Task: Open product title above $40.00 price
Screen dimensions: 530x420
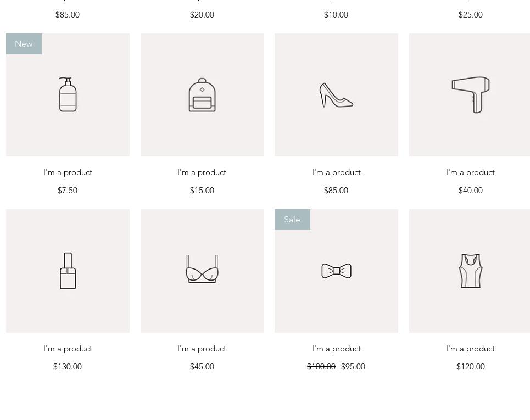Action: (471, 172)
